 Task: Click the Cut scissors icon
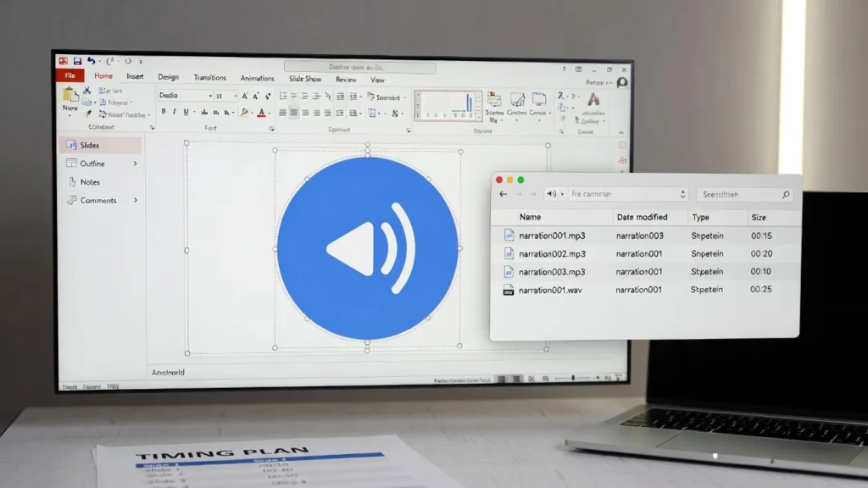pyautogui.click(x=87, y=90)
